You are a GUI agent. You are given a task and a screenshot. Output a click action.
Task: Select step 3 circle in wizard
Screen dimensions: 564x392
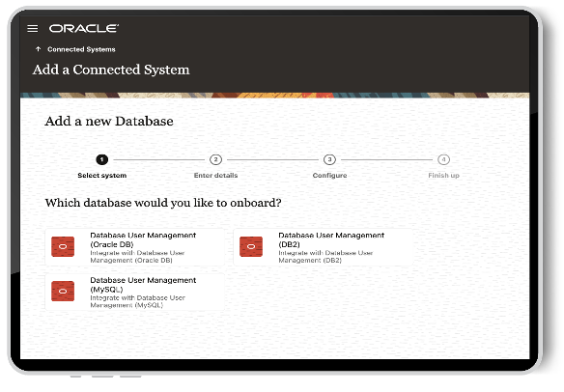(329, 159)
